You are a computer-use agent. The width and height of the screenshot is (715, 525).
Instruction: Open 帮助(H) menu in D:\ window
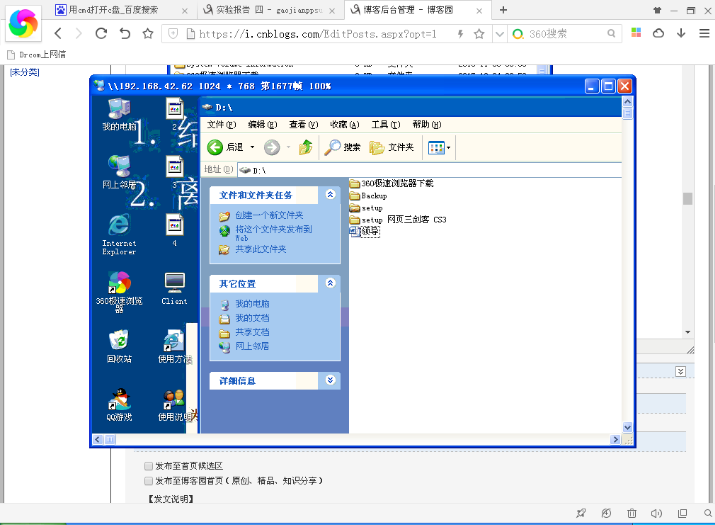[427, 125]
